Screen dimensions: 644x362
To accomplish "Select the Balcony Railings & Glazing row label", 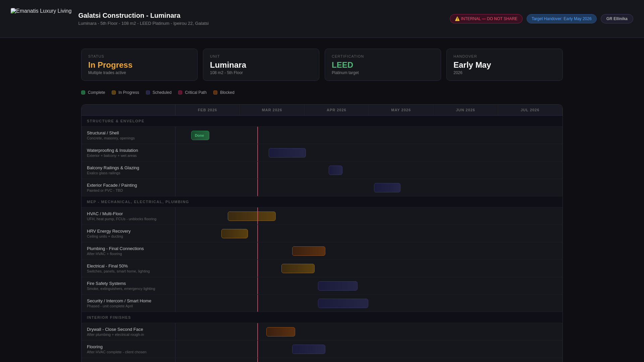I will pos(128,170).
